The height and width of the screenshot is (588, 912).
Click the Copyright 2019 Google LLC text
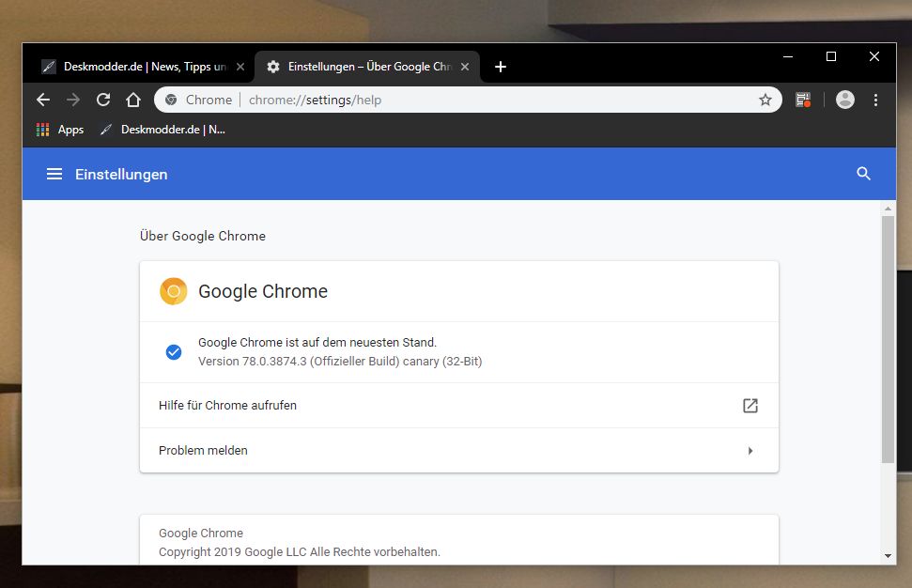[x=300, y=552]
